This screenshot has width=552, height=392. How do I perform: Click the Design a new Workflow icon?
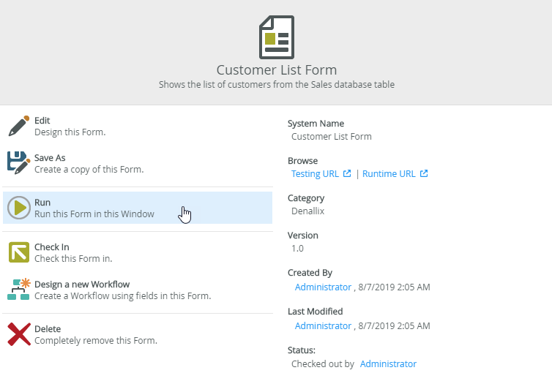pos(18,290)
